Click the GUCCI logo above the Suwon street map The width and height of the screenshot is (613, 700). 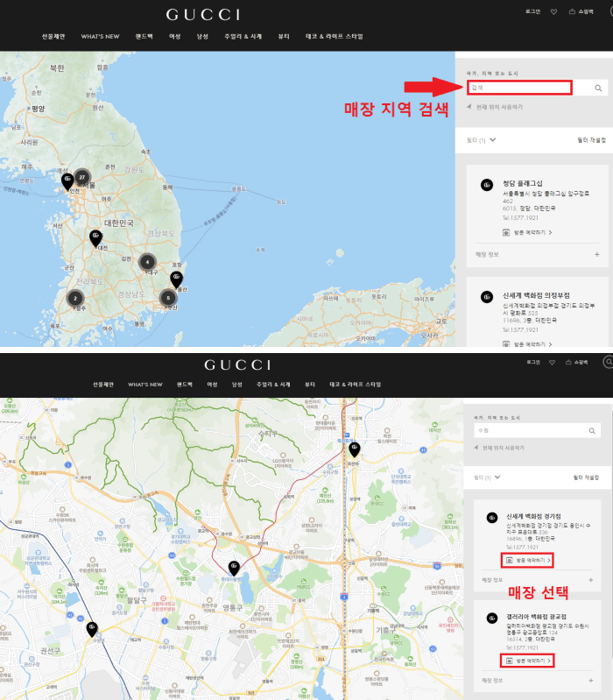(x=238, y=365)
